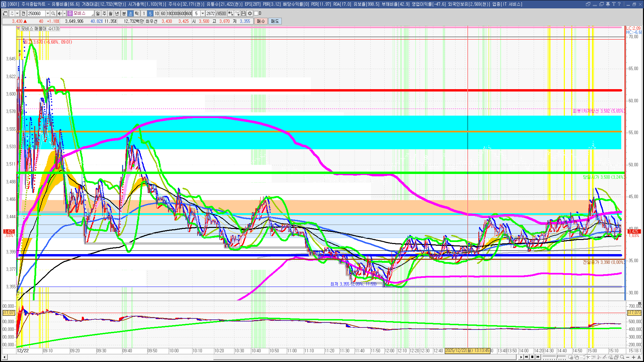Expand the interval value 5 dropdown

point(203,13)
